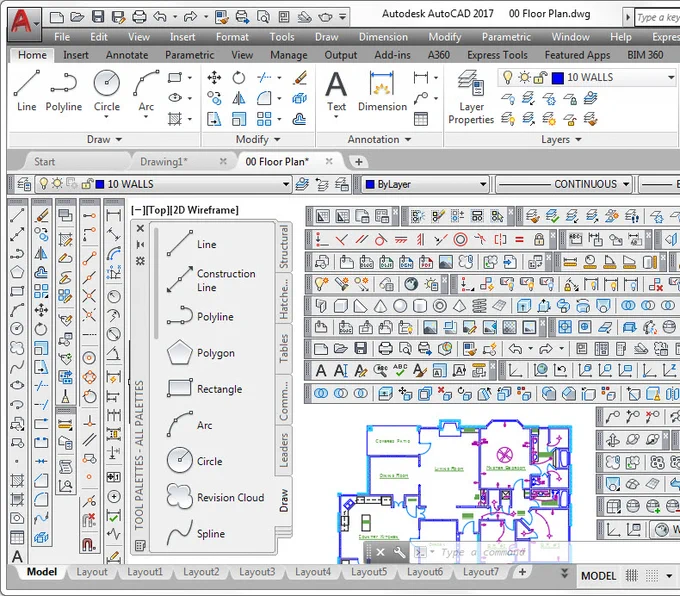680x596 pixels.
Task: Choose Polygon from the tool palette
Action: 201,353
